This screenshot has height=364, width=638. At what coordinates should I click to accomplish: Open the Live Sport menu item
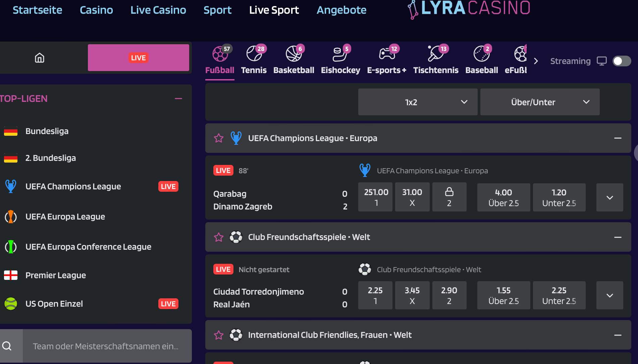[274, 10]
